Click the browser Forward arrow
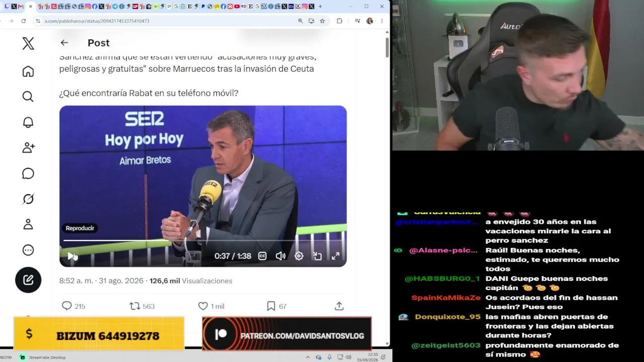Viewport: 644px width, 362px height. pos(11,21)
